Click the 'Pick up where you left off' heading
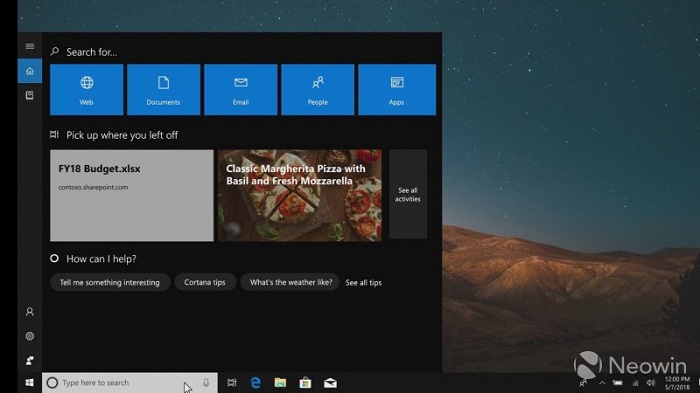 click(x=122, y=135)
